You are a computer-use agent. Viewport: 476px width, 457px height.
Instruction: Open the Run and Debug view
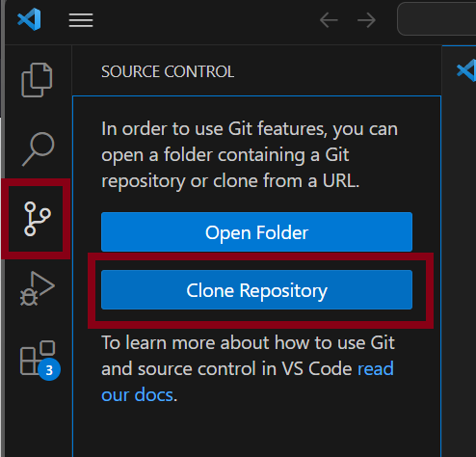click(38, 288)
